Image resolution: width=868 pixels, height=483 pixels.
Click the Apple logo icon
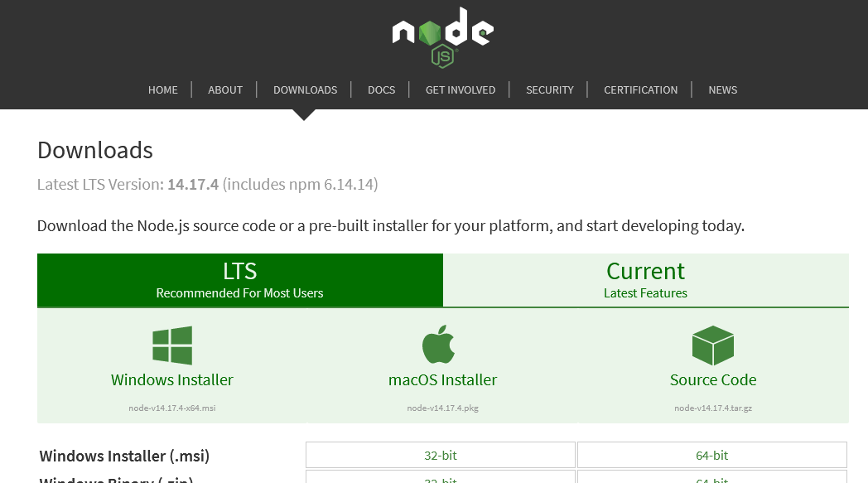click(438, 344)
